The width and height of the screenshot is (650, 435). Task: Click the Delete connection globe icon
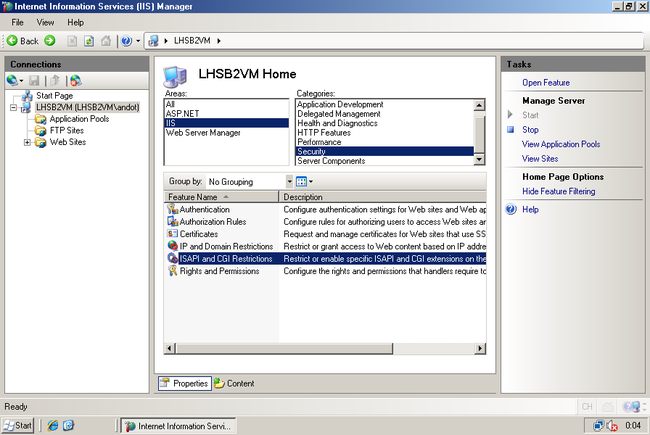pos(75,80)
